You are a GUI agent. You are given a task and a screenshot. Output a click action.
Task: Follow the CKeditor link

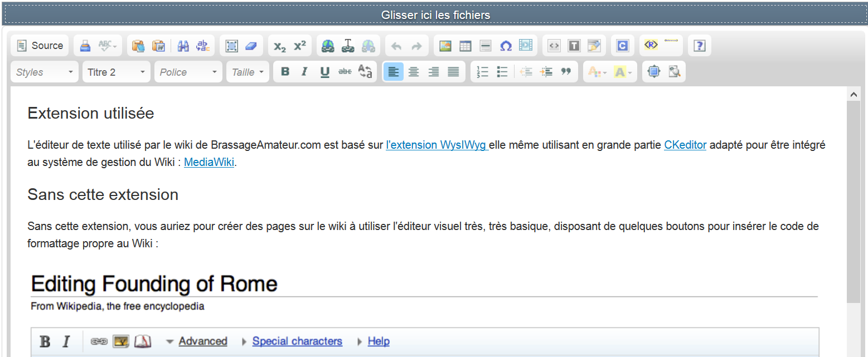coord(685,145)
